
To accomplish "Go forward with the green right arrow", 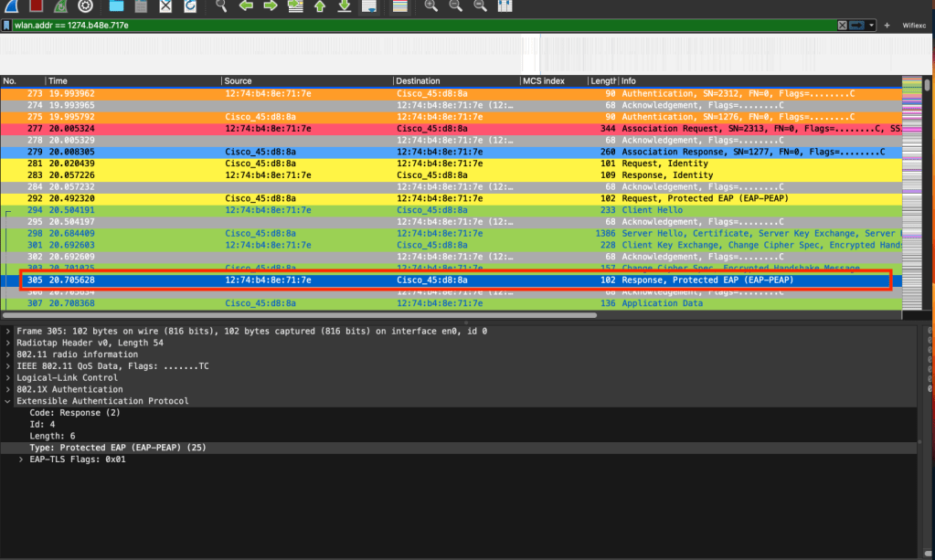I will [271, 5].
